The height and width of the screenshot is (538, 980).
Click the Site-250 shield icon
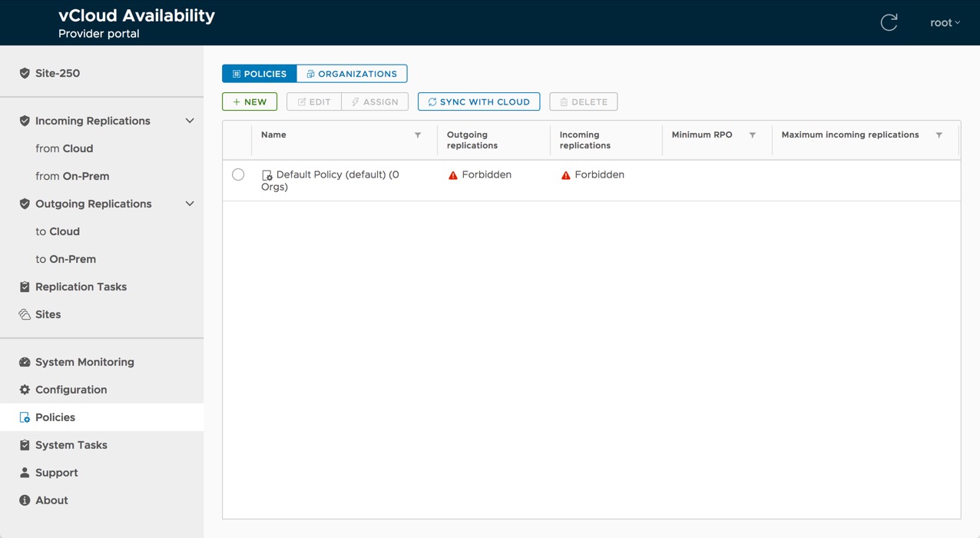coord(25,73)
